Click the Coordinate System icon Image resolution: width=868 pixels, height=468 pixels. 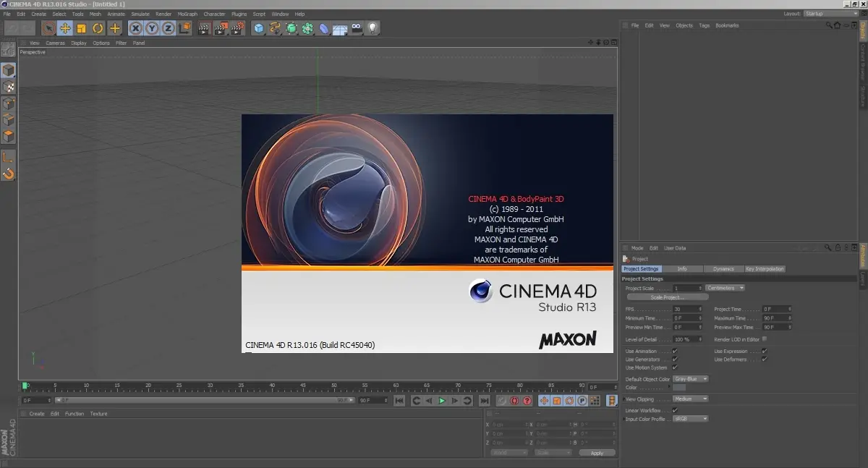185,28
